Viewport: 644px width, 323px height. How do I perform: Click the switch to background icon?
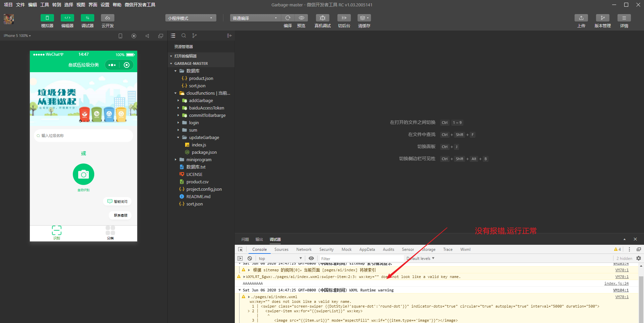pyautogui.click(x=344, y=18)
